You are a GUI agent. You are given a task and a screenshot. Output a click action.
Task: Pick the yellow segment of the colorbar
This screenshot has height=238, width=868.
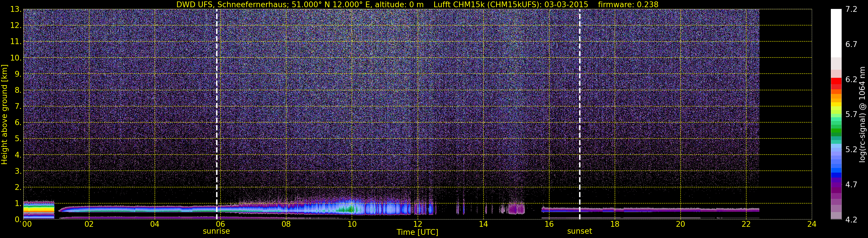click(836, 105)
